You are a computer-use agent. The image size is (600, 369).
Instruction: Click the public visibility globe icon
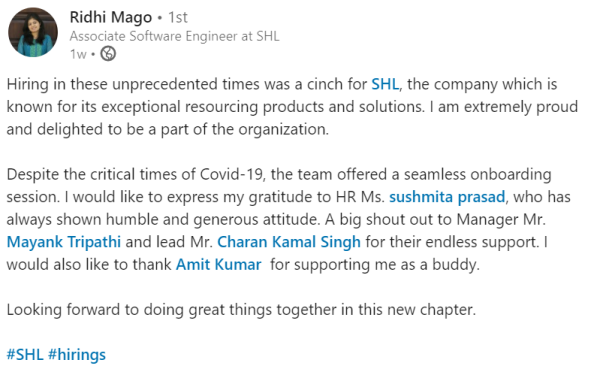pyautogui.click(x=108, y=54)
